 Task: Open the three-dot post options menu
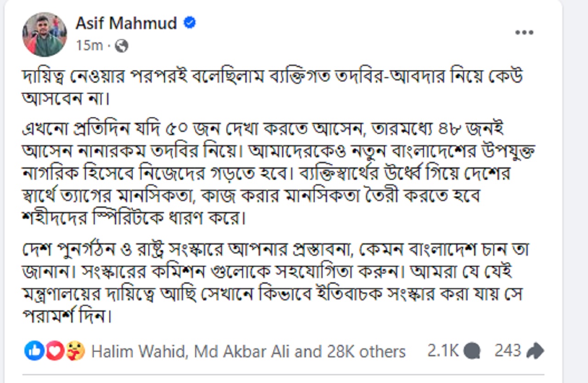coord(524,33)
